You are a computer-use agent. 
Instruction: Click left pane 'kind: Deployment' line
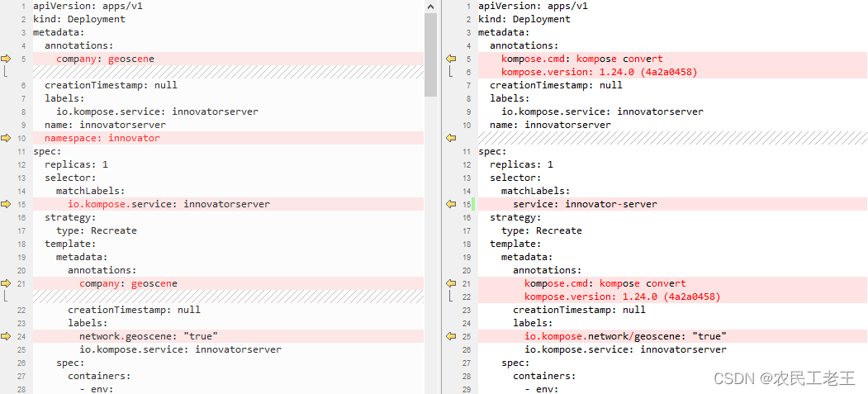79,19
